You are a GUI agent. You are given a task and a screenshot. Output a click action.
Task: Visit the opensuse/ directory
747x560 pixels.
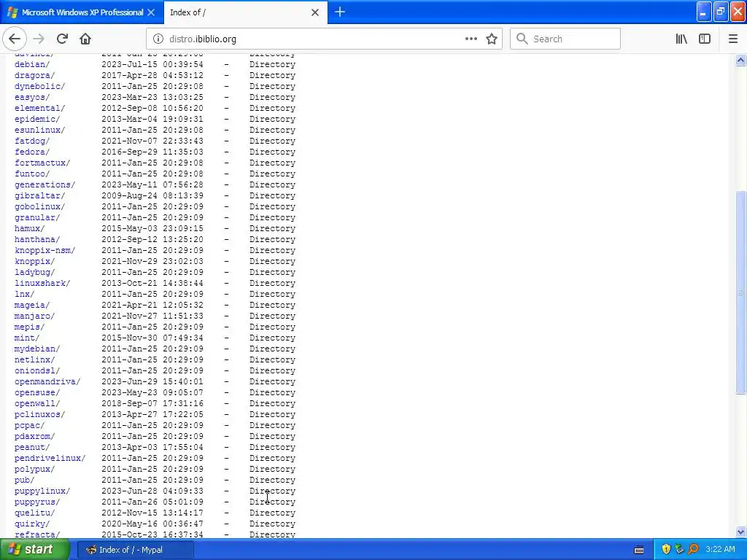(x=37, y=393)
